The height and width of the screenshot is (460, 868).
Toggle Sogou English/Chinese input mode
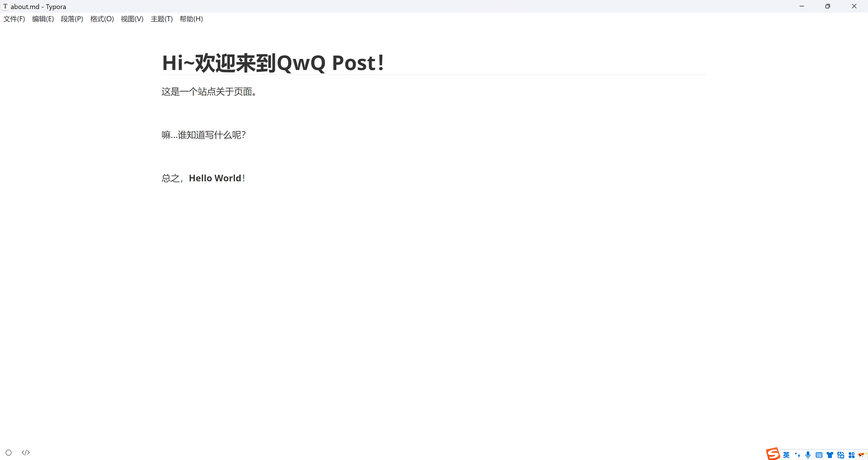click(786, 455)
